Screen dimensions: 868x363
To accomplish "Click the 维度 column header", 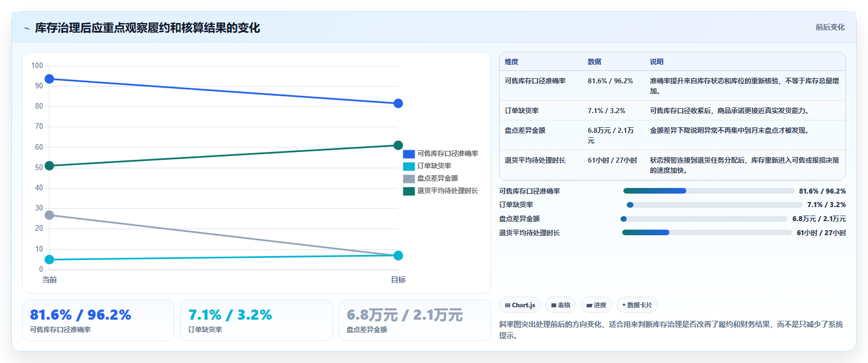I will click(511, 62).
